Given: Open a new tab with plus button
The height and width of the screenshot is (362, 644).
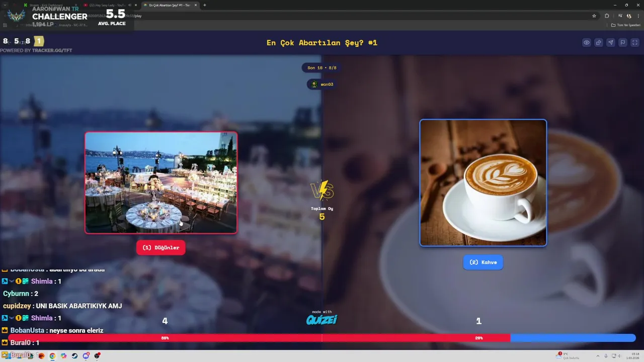Looking at the screenshot, I should (x=205, y=5).
